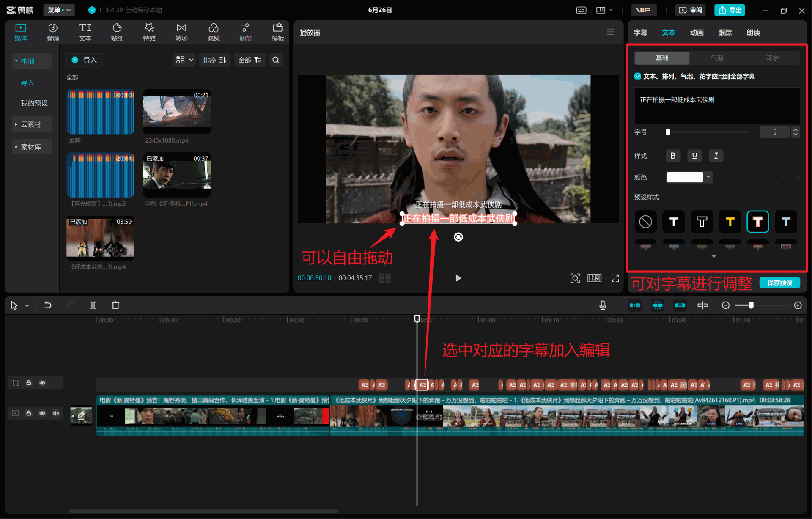Open the 贴纸 sticker panel
Viewport: 812px width, 519px height.
(x=117, y=32)
